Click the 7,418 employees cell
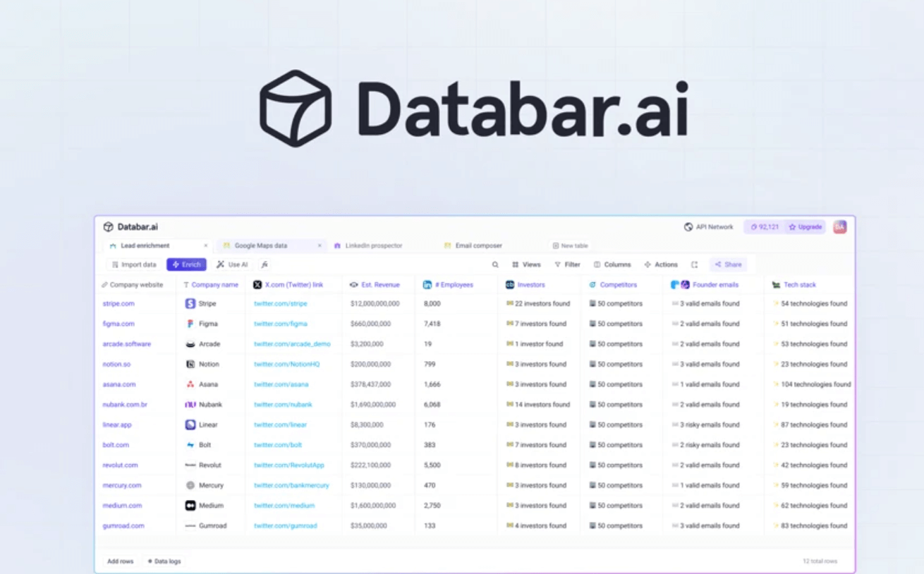This screenshot has width=924, height=574. [x=432, y=324]
